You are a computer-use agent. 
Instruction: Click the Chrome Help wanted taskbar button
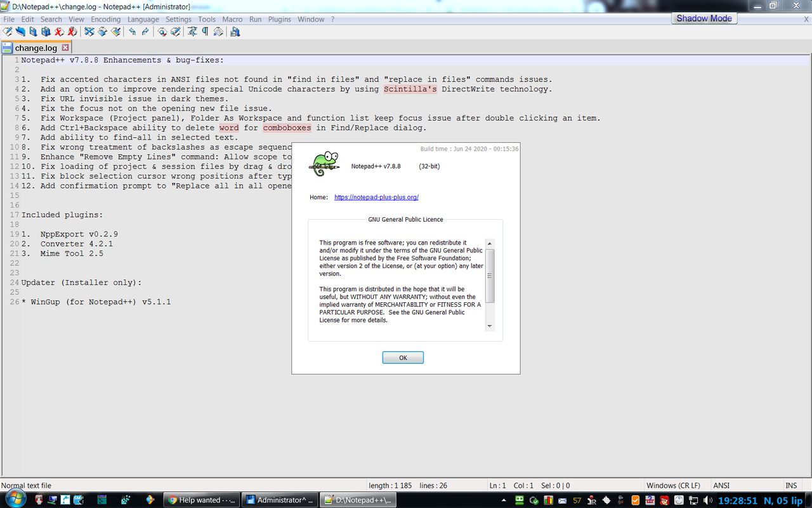[x=202, y=500]
